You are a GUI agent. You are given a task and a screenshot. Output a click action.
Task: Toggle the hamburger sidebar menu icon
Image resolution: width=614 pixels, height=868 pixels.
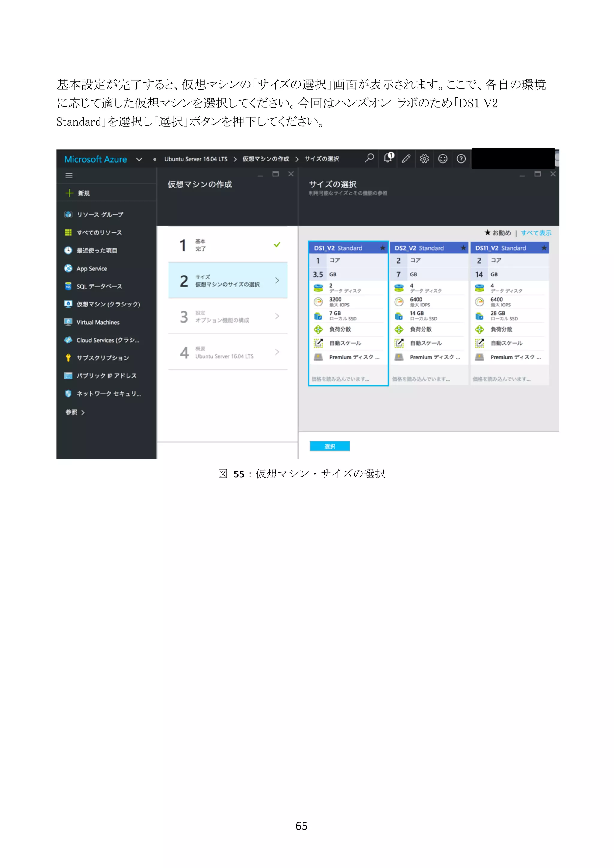[x=69, y=176]
